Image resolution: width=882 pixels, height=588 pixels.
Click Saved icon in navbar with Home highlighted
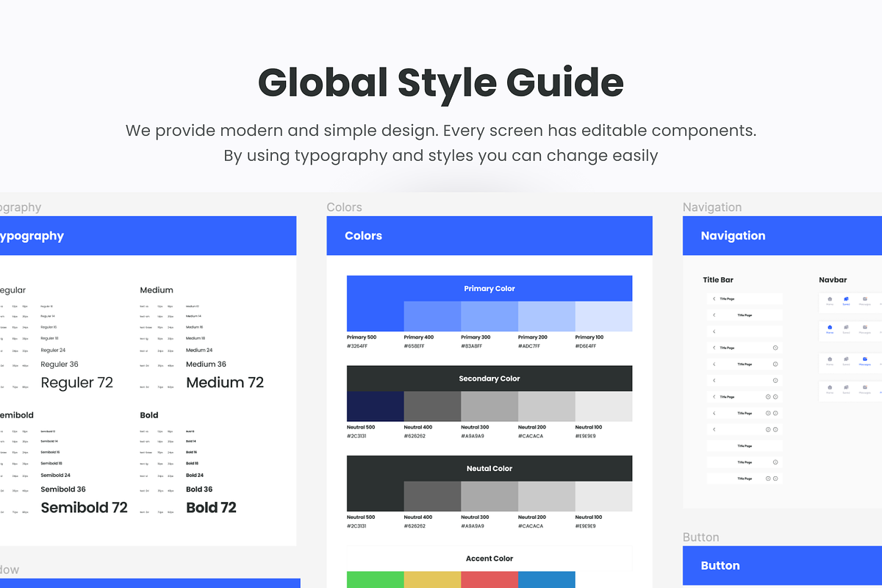coord(846,327)
